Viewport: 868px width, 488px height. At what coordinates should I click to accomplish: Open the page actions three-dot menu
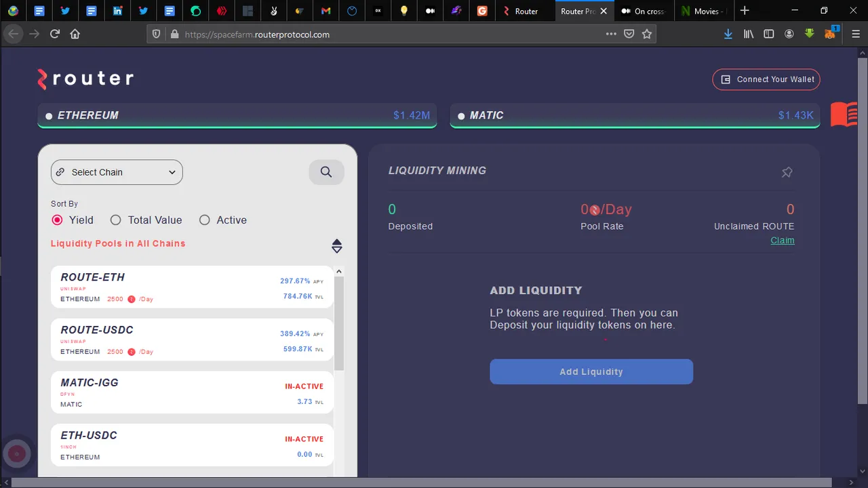[x=611, y=34]
